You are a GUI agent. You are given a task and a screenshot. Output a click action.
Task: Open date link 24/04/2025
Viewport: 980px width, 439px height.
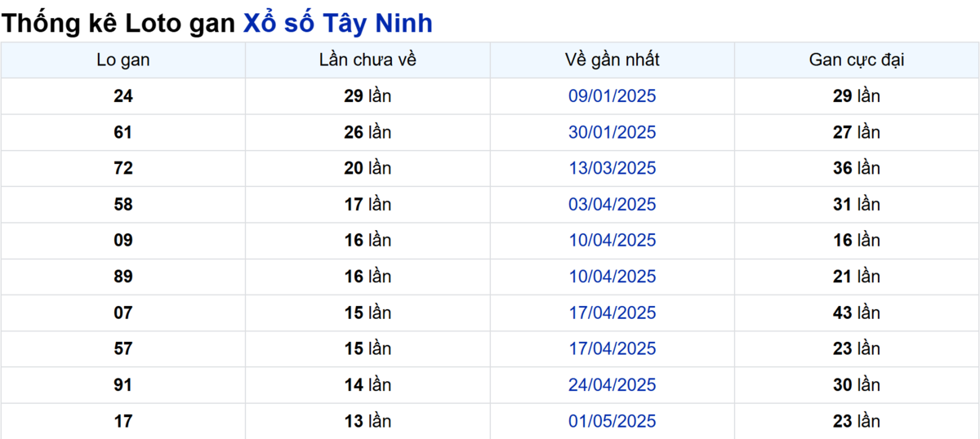coord(612,384)
